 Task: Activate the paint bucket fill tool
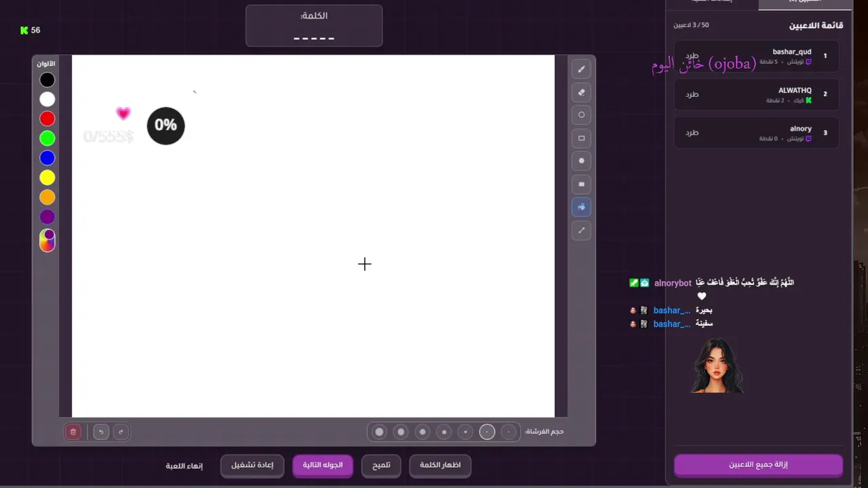581,207
